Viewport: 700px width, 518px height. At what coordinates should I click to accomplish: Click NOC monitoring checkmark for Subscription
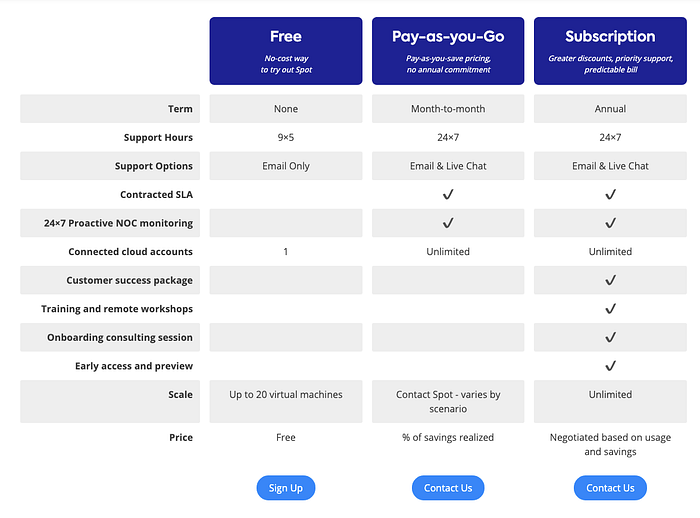pos(610,223)
